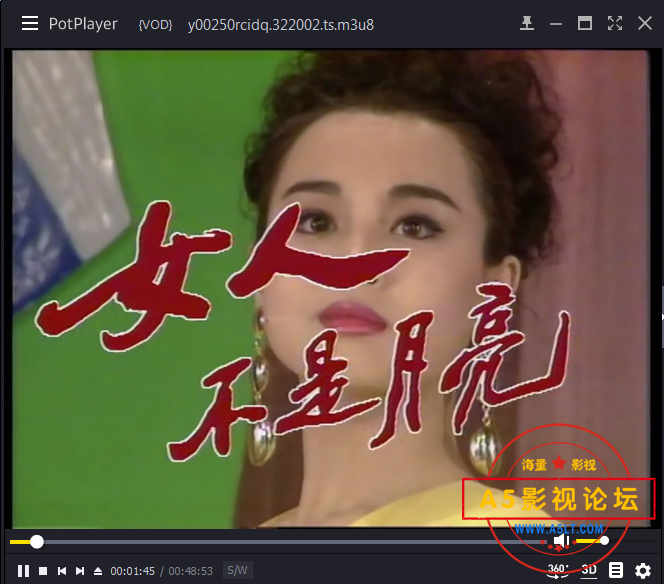
Task: Click the PotPlayer title label
Action: point(83,24)
